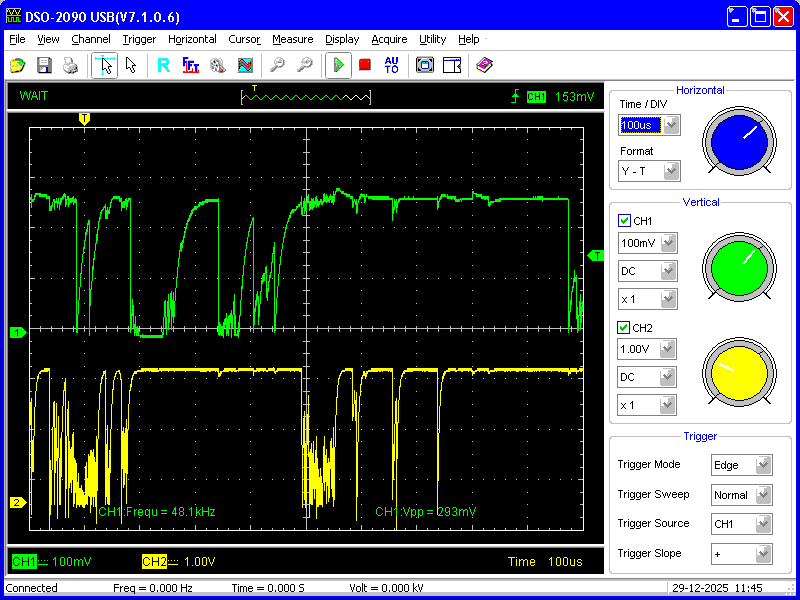Click the yellow trigger position T marker
The width and height of the screenshot is (800, 600).
(x=84, y=118)
